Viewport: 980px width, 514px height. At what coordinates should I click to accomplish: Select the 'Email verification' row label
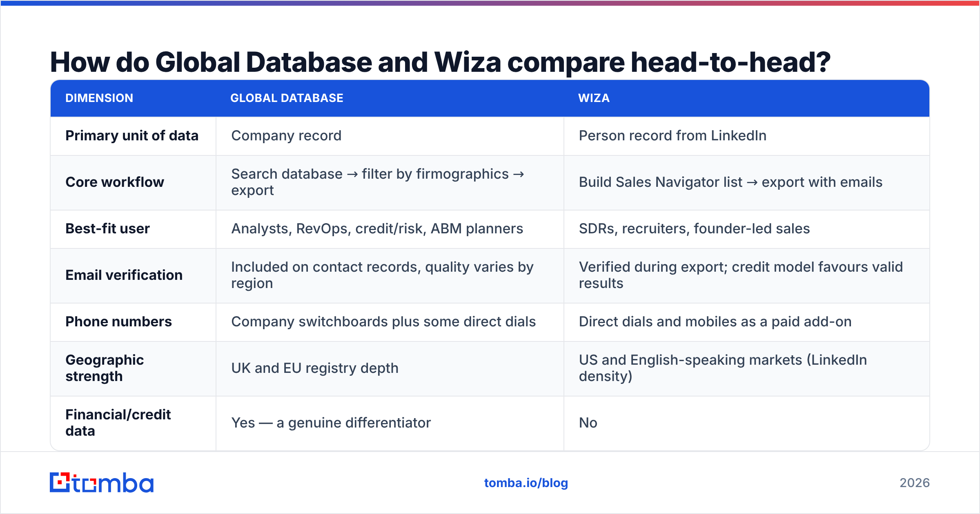click(x=124, y=275)
